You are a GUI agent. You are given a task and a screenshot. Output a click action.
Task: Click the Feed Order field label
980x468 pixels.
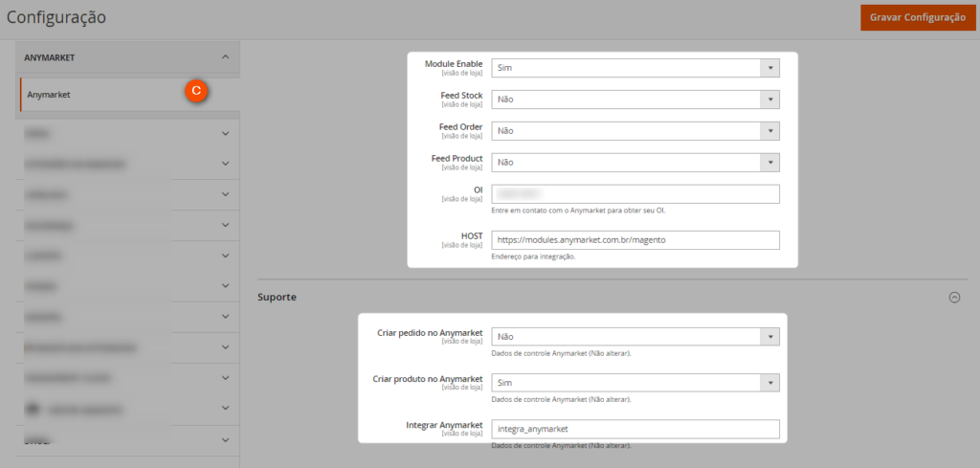(460, 127)
